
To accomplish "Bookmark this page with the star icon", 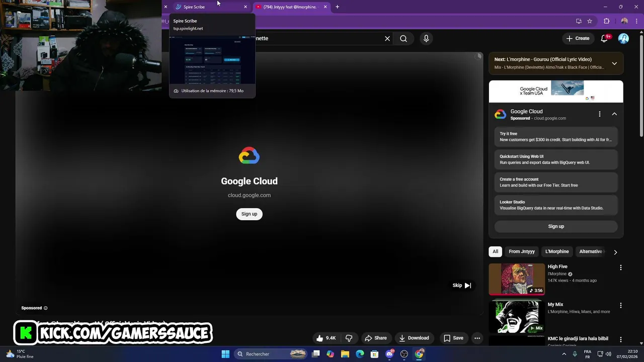I will click(590, 21).
